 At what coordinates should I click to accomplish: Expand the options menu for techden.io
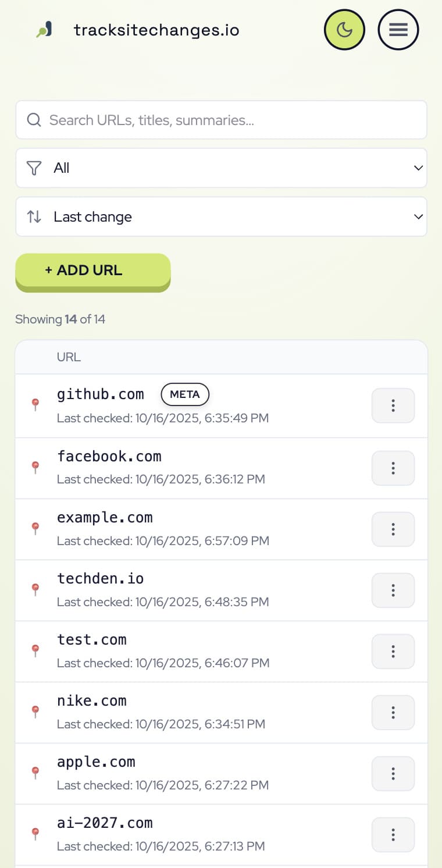[393, 590]
